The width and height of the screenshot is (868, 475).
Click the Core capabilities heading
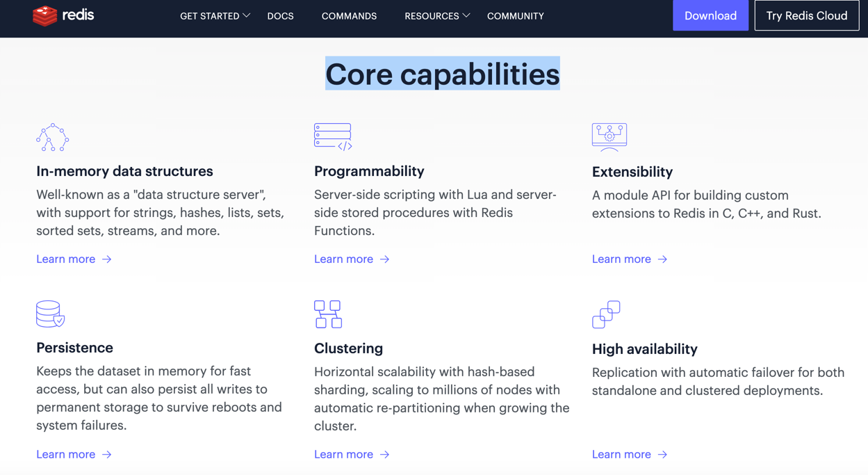point(443,74)
